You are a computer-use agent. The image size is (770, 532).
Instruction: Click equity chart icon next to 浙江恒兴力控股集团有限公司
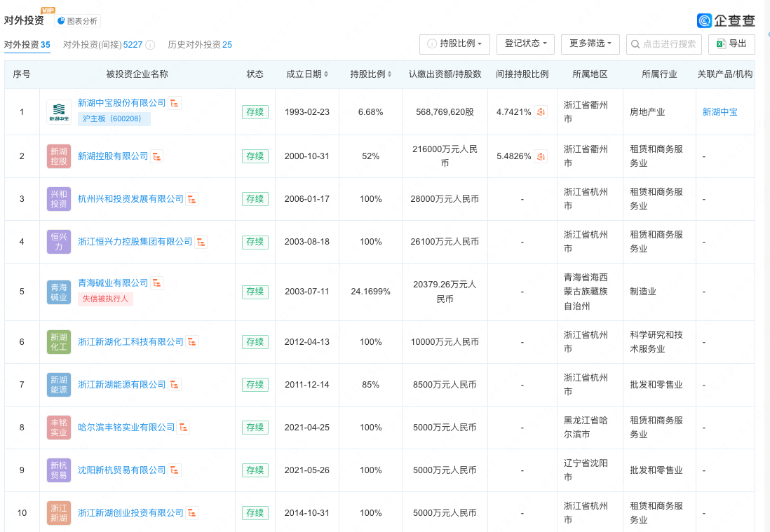point(201,242)
